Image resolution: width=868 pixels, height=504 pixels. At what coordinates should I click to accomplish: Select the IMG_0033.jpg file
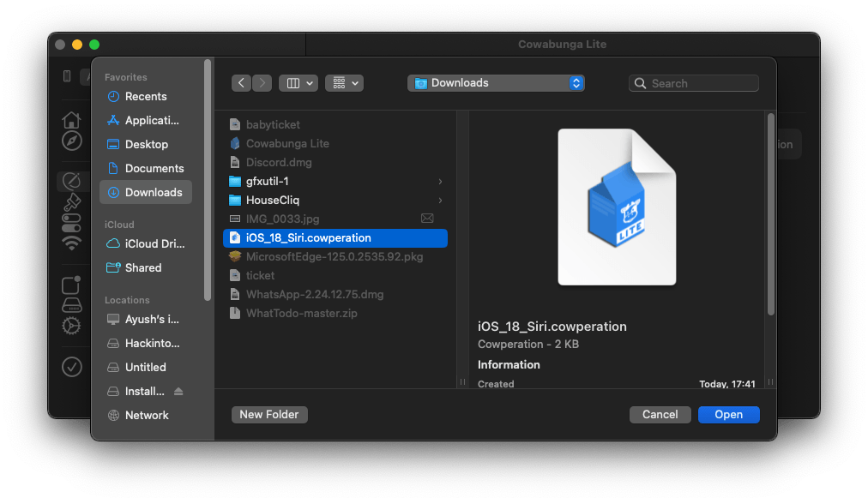[x=335, y=219]
